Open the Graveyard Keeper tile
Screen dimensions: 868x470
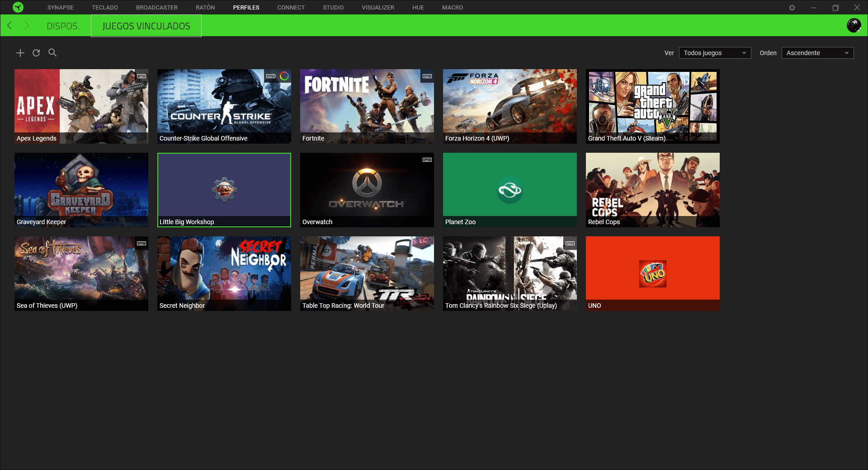[x=81, y=190]
